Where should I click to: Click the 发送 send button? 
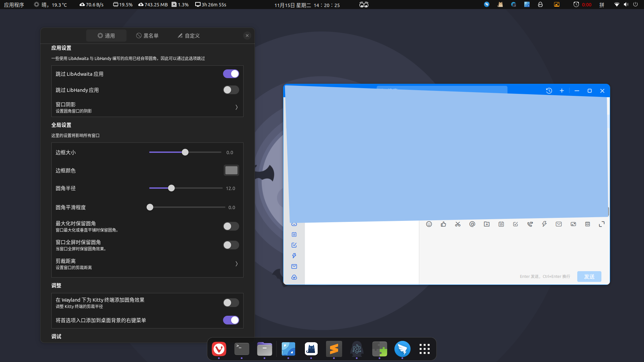pos(589,277)
